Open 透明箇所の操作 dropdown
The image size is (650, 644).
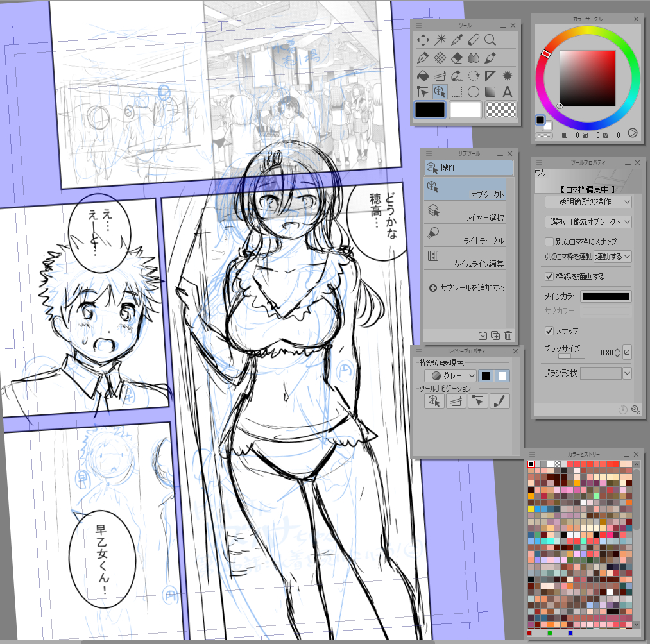[588, 202]
